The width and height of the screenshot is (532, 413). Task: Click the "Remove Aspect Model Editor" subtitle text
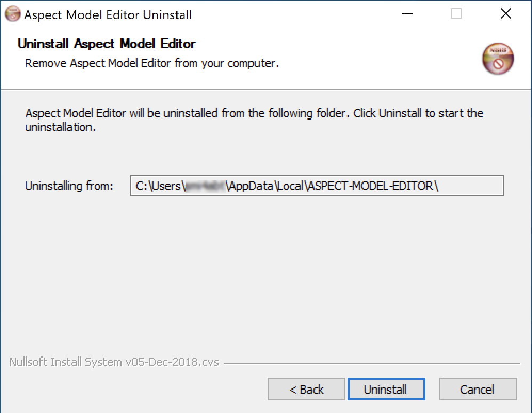[152, 63]
